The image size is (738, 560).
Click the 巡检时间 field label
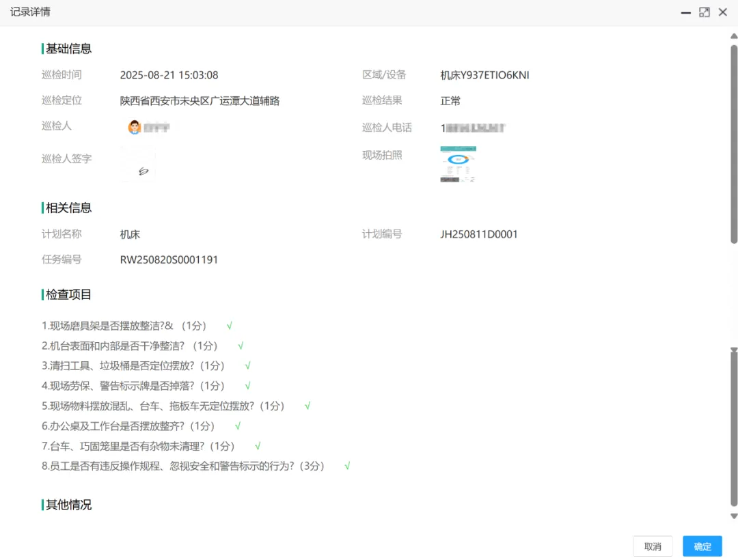point(61,74)
